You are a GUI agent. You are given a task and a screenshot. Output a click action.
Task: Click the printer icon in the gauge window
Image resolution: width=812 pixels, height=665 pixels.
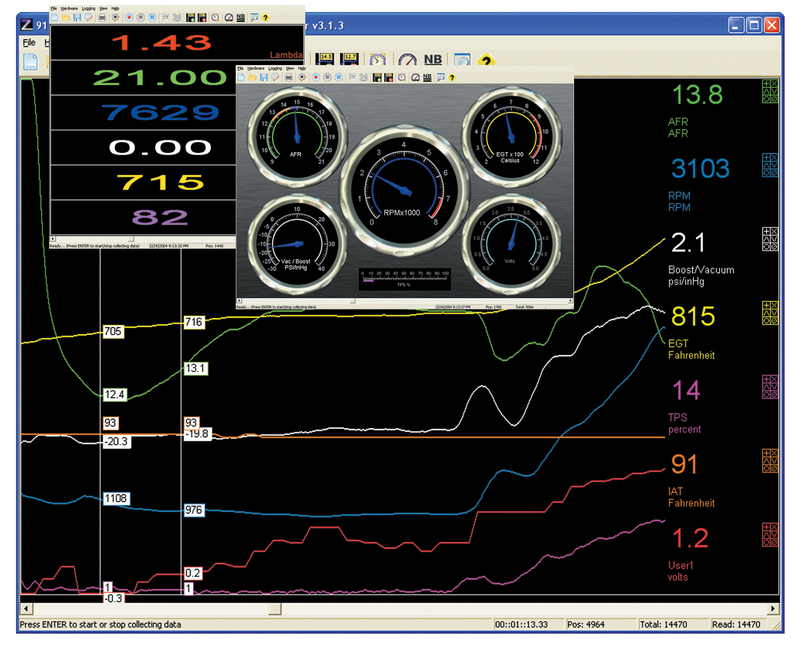click(x=289, y=78)
